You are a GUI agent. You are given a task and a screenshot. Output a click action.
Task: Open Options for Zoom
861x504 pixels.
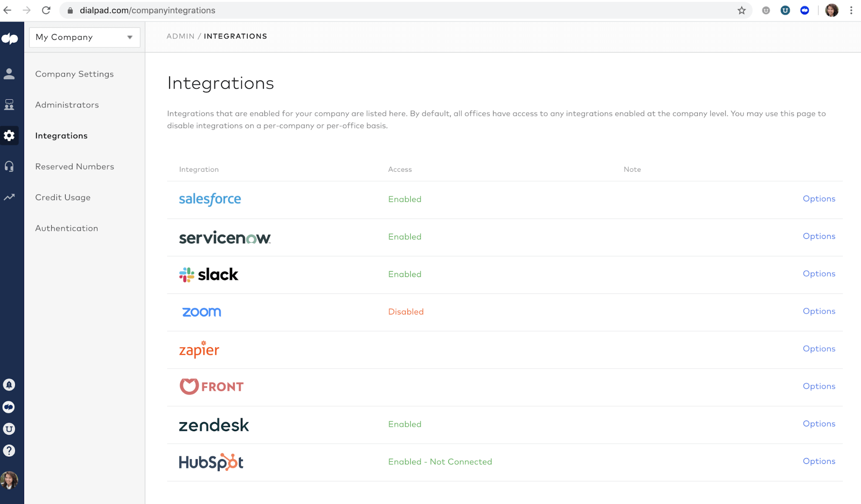click(819, 311)
